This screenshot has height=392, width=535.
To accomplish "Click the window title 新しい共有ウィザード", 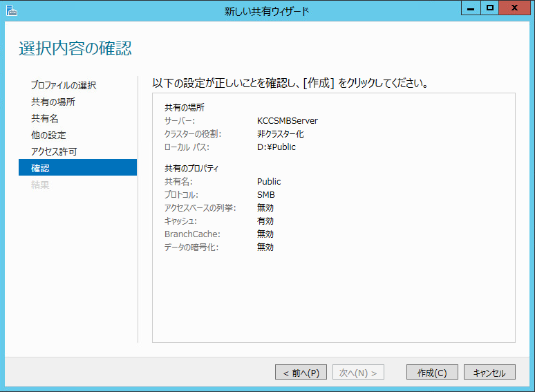I will pos(267,11).
